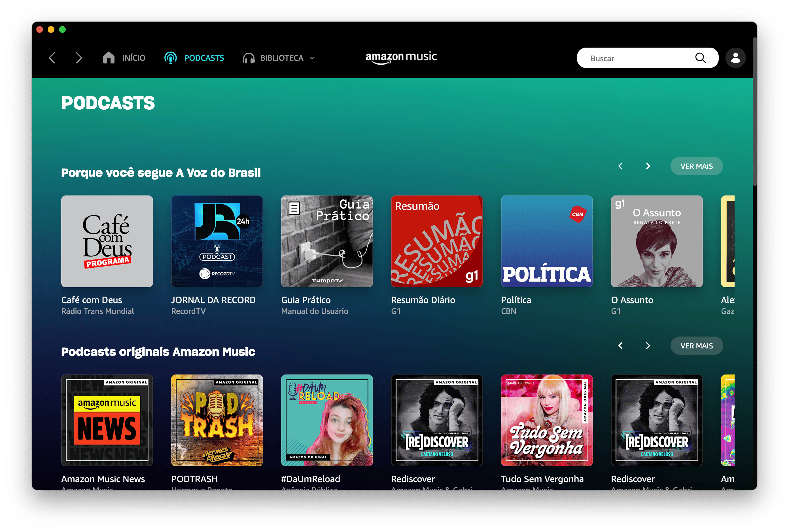Click the amazon music logo
789x532 pixels.
pos(401,57)
